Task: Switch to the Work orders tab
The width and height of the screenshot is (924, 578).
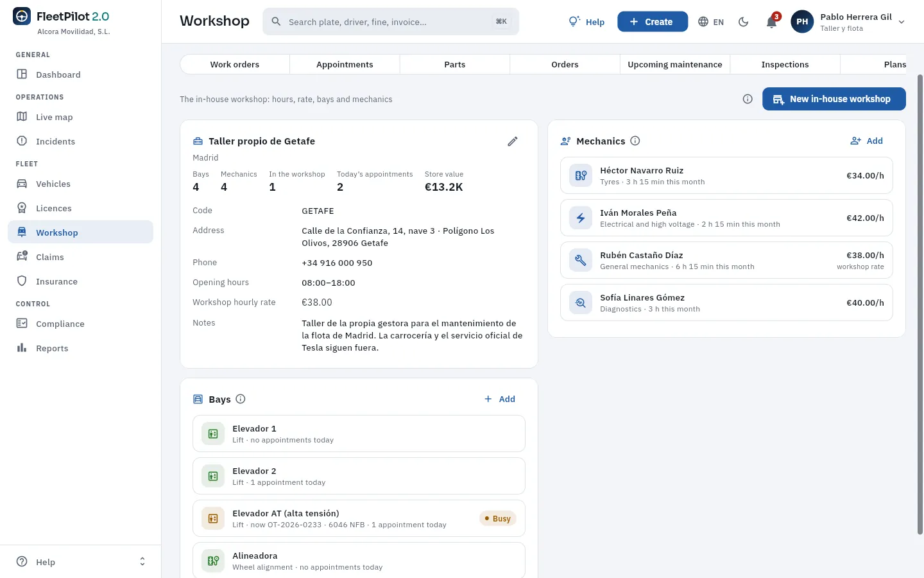Action: point(235,64)
